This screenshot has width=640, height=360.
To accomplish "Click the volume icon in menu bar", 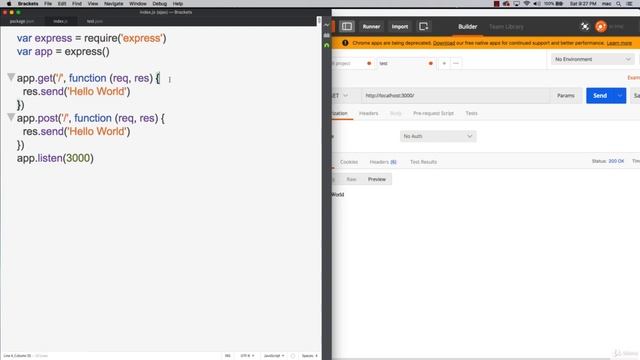I will [x=536, y=4].
